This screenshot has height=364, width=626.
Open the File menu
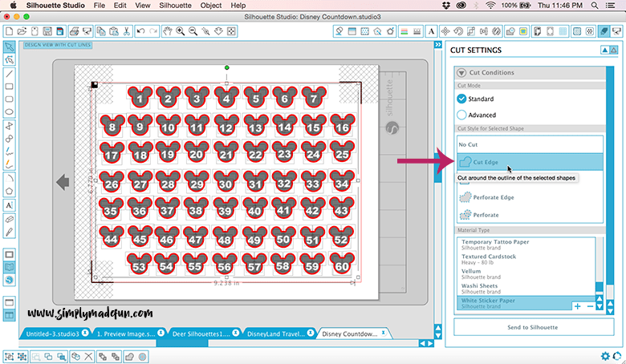pyautogui.click(x=99, y=6)
